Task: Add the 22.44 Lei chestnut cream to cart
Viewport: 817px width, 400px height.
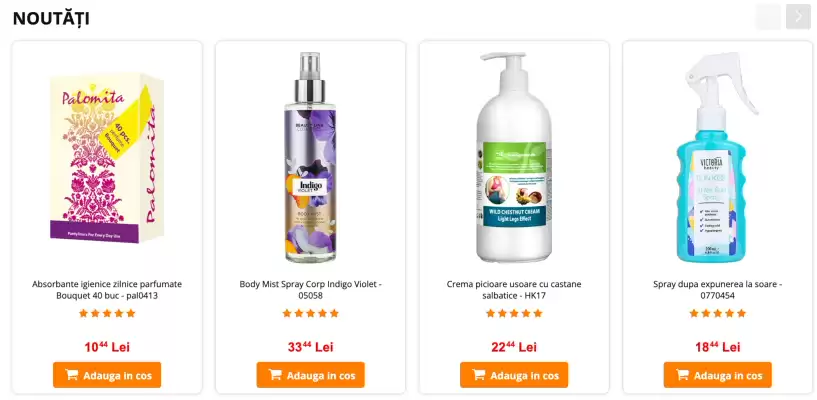Action: pyautogui.click(x=514, y=375)
